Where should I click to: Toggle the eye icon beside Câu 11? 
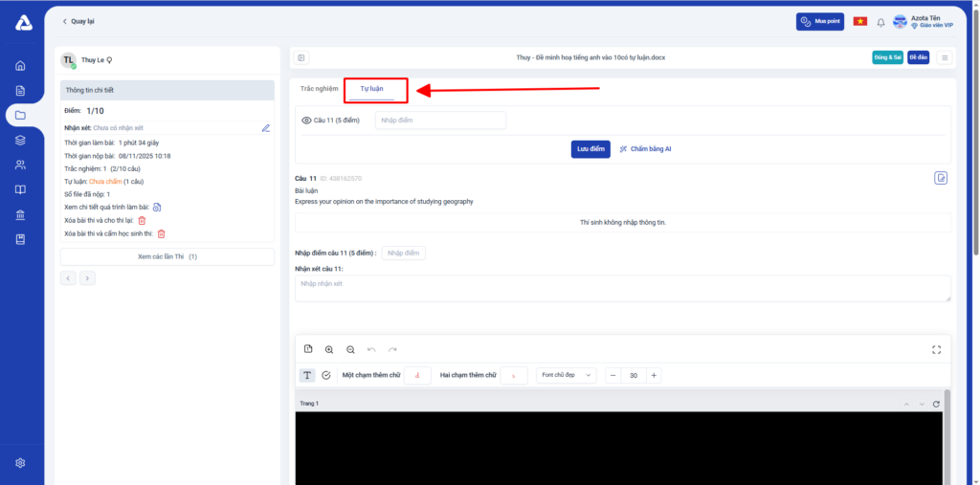tap(306, 121)
